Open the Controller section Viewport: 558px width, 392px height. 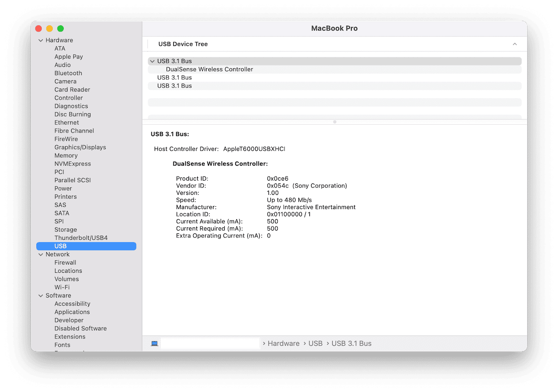pyautogui.click(x=69, y=98)
